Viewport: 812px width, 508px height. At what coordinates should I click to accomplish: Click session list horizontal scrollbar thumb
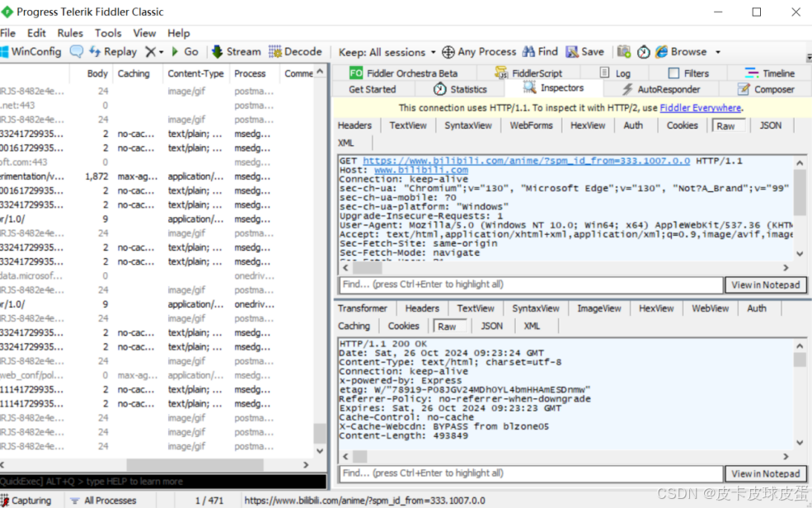195,464
